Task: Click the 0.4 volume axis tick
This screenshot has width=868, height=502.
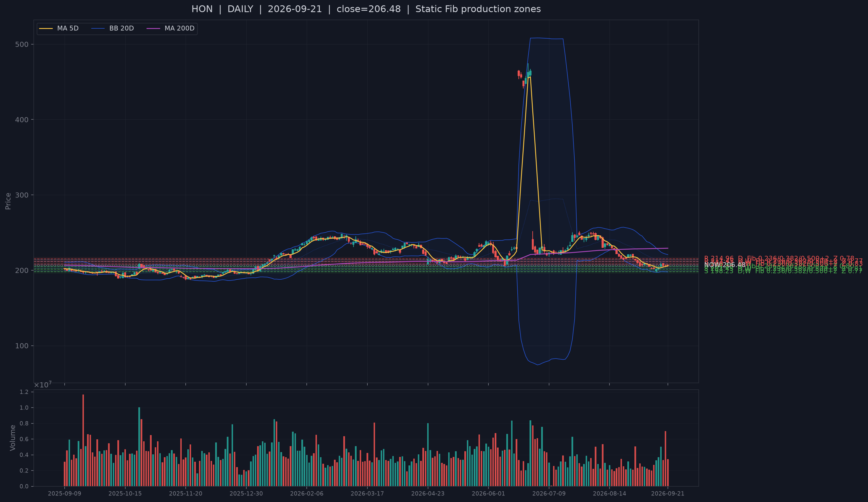Action: point(24,455)
